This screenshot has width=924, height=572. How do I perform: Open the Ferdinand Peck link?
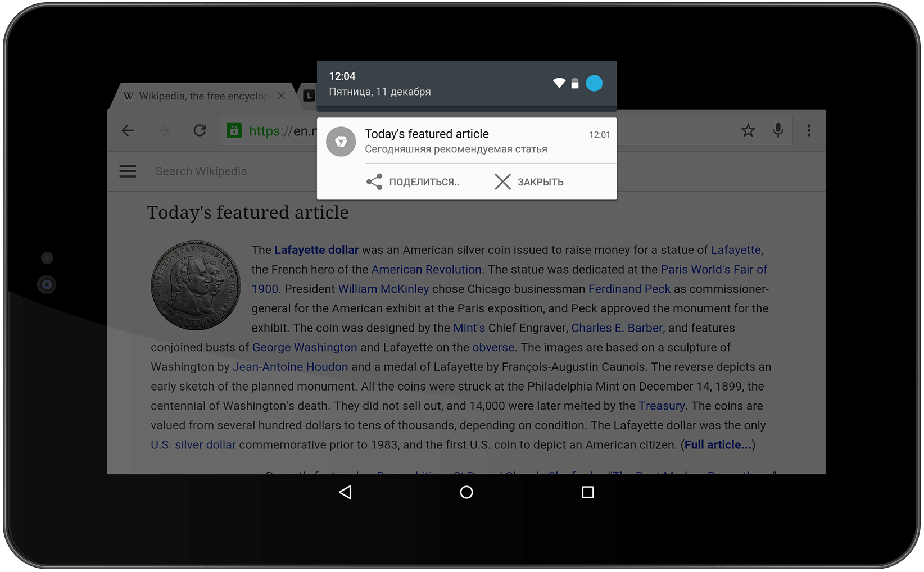click(x=629, y=289)
